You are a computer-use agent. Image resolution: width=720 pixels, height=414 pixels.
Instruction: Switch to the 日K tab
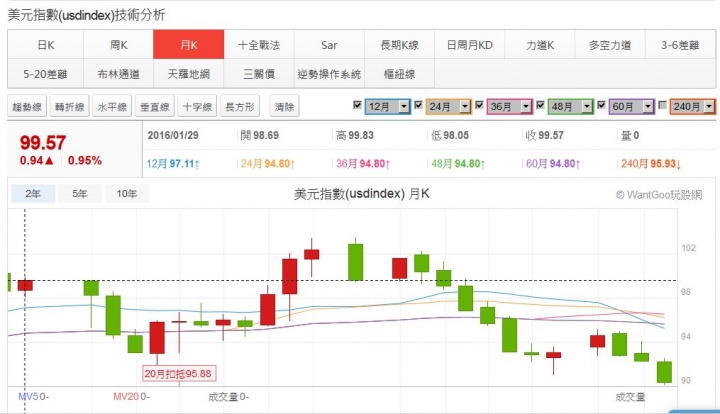tap(45, 45)
